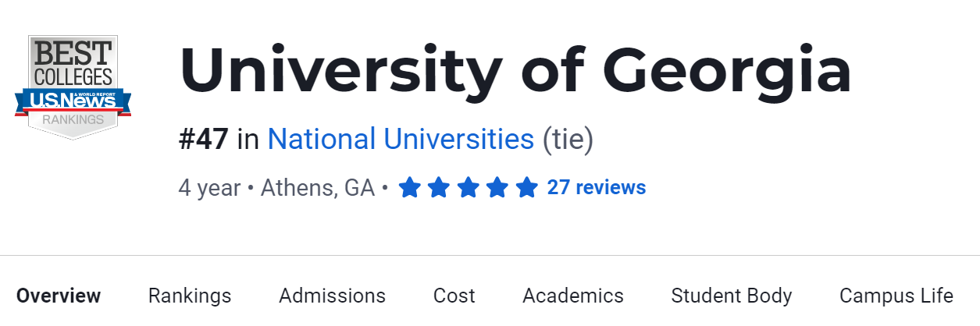Image resolution: width=980 pixels, height=326 pixels.
Task: Click the U.S. News Best Colleges badge
Action: [x=73, y=87]
